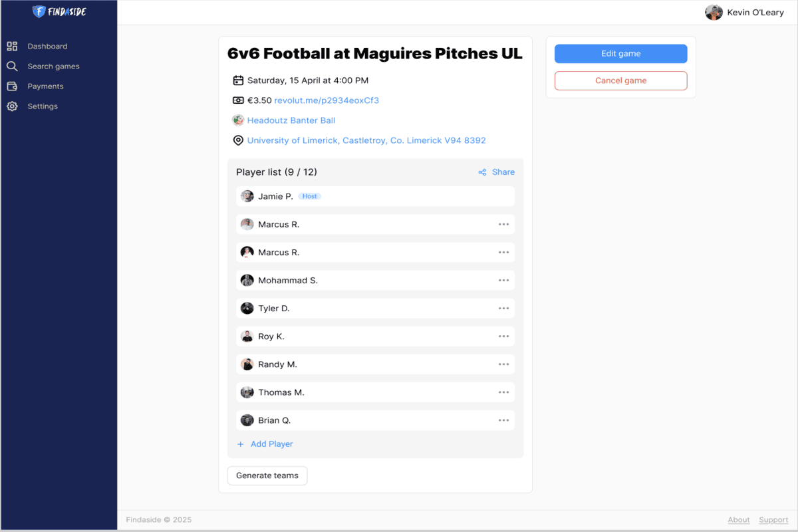The height and width of the screenshot is (532, 798).
Task: Open options menu for Mohammad S.
Action: click(x=503, y=281)
